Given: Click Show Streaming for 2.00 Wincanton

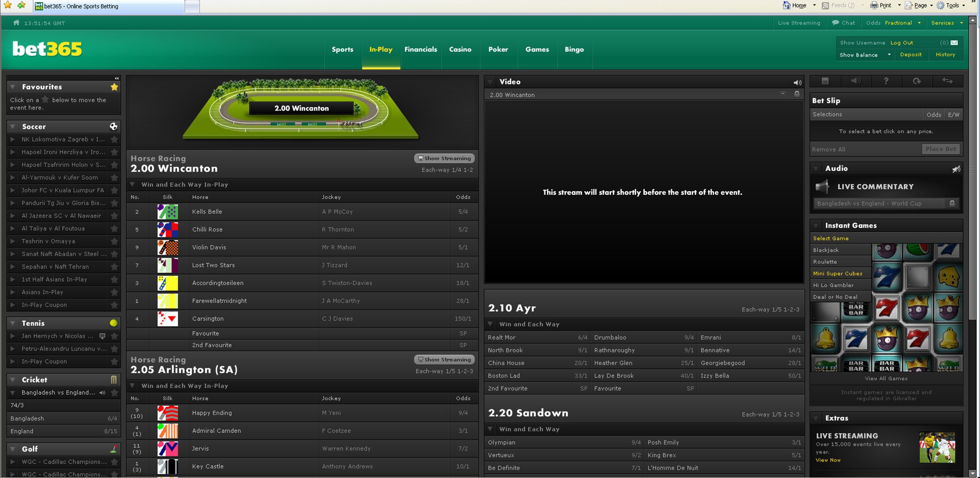Looking at the screenshot, I should [444, 158].
